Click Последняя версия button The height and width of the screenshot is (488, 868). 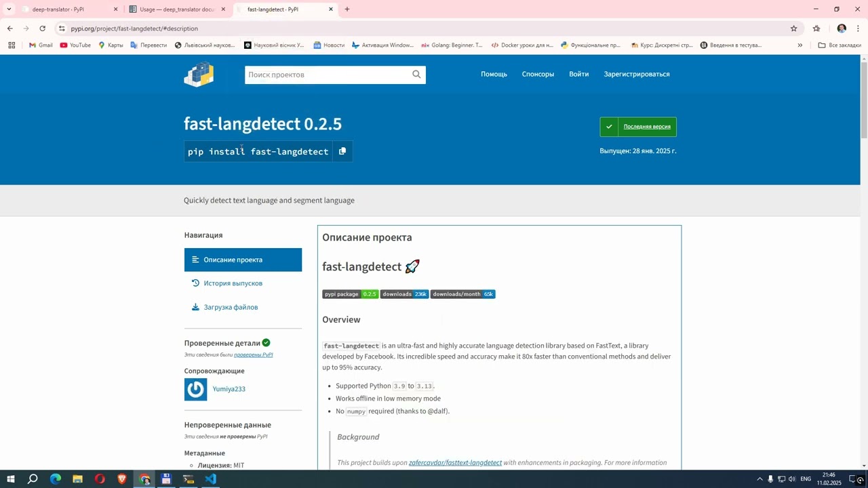[638, 127]
